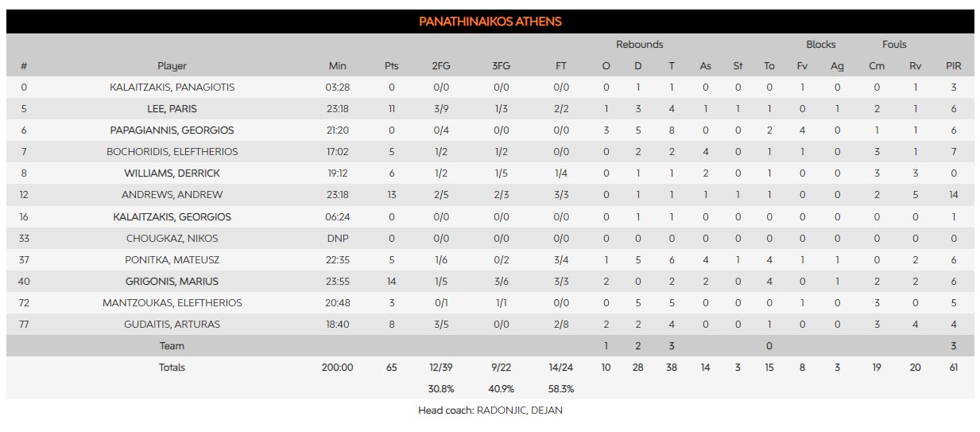980x432 pixels.
Task: Open PONITKA, MATEUSZ player entry
Action: [172, 260]
